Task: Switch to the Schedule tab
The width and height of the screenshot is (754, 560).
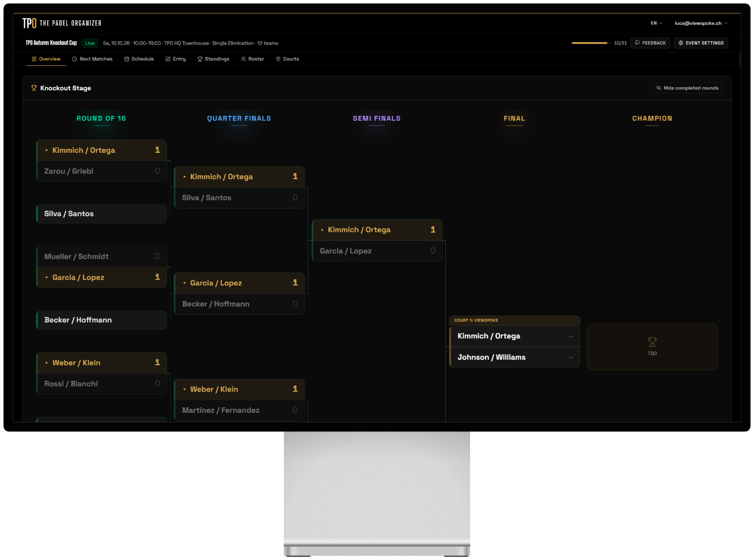Action: tap(139, 59)
